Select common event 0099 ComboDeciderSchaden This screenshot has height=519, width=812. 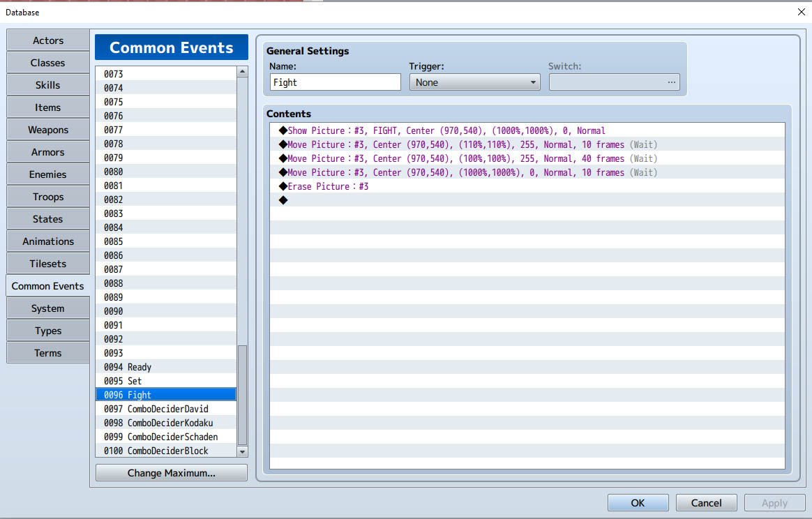166,437
